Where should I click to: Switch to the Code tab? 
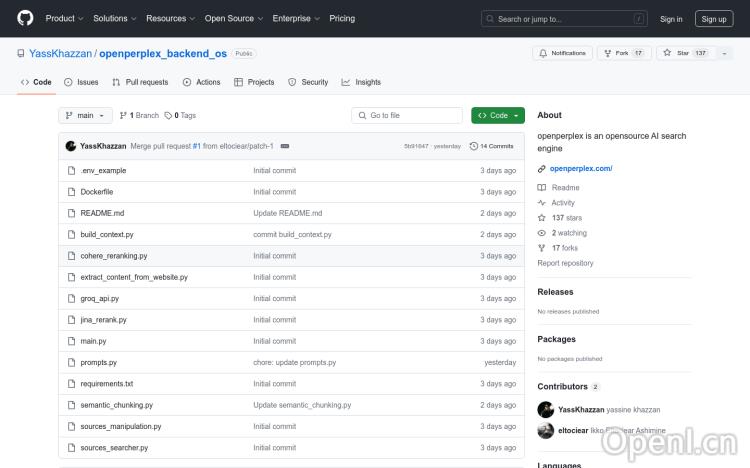(36, 82)
